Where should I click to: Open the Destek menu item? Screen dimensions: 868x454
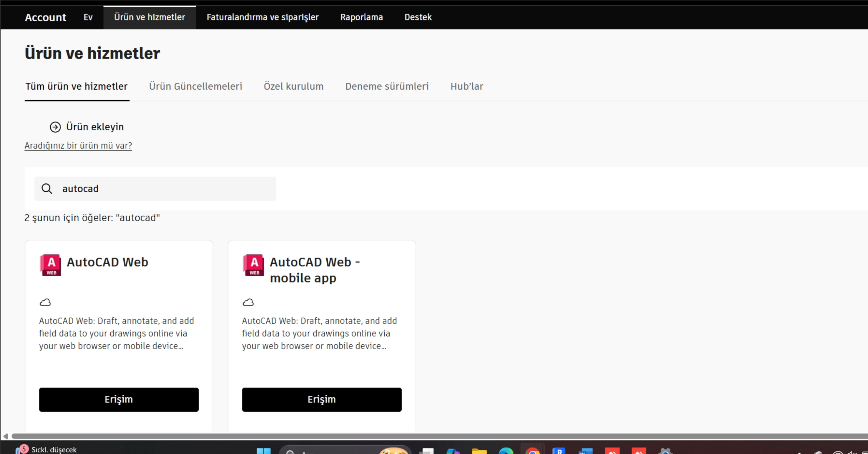pyautogui.click(x=418, y=17)
